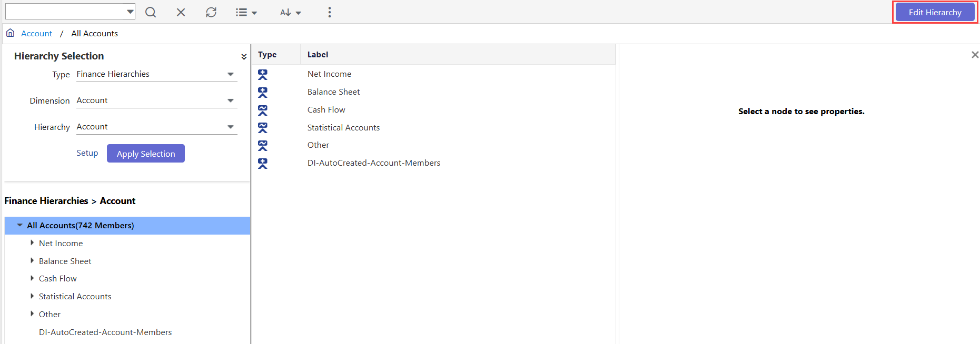This screenshot has width=980, height=344.
Task: Click the refresh icon in toolbar
Action: pyautogui.click(x=211, y=12)
